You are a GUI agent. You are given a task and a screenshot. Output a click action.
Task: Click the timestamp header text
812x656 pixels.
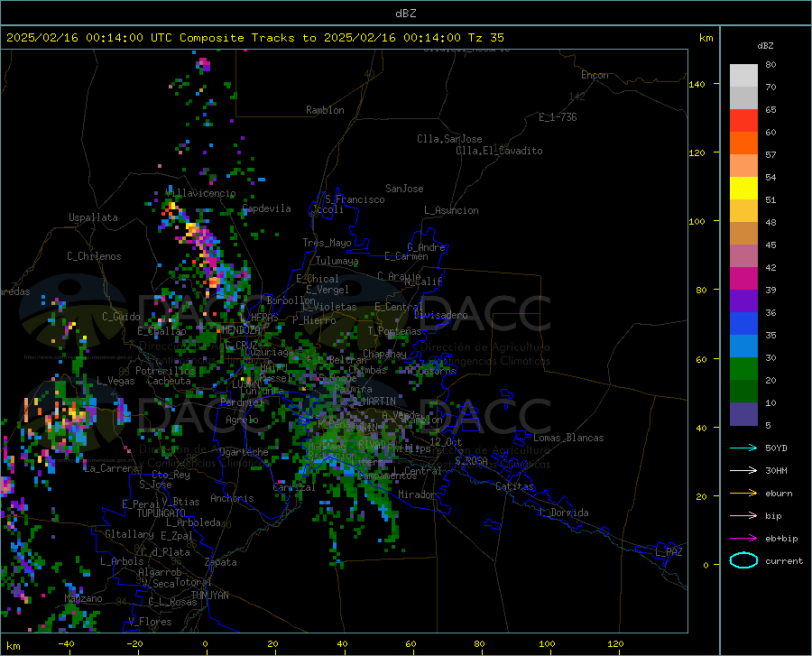255,38
